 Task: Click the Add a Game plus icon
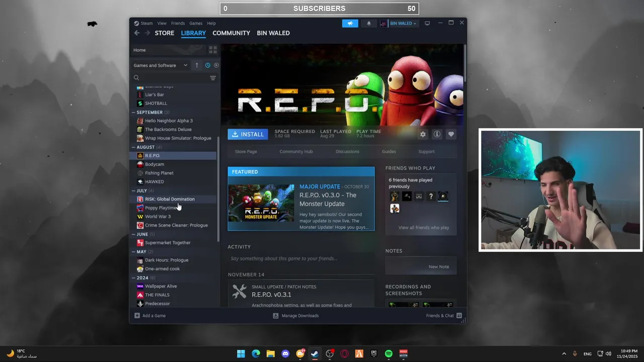(137, 316)
